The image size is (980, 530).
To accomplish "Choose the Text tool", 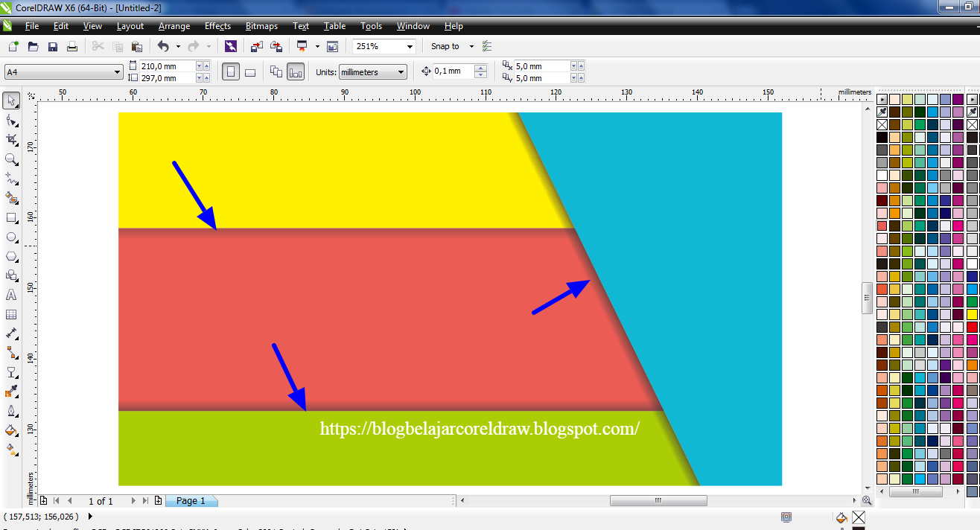I will (10, 296).
